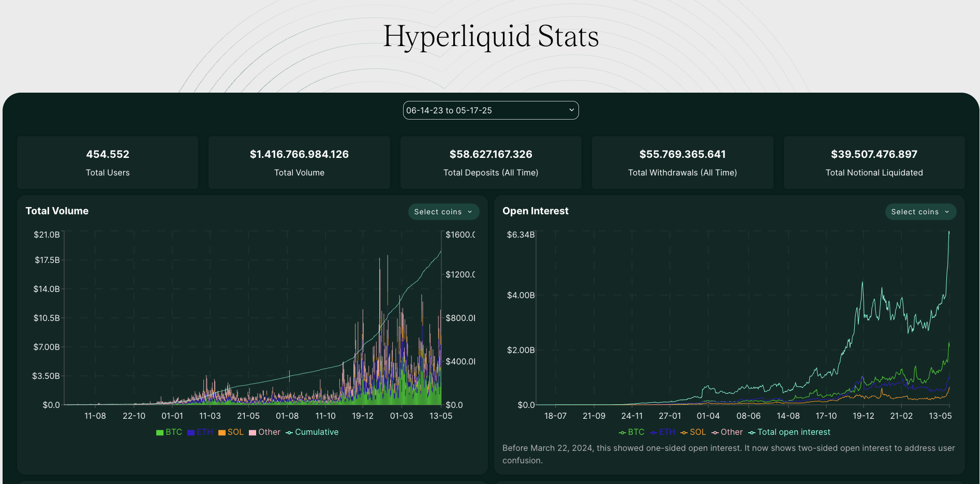Click the 01-04 date axis label
This screenshot has height=484, width=980.
pyautogui.click(x=708, y=416)
